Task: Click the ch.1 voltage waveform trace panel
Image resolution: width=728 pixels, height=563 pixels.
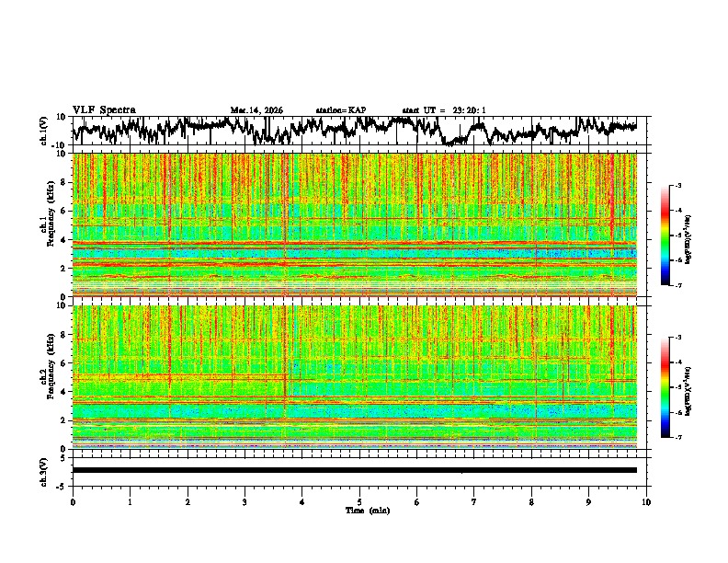Action: (361, 131)
